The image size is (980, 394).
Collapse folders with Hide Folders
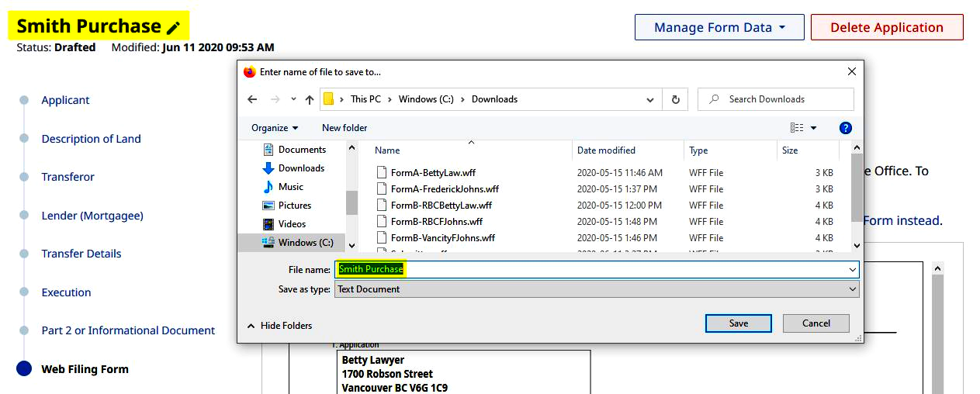(279, 326)
